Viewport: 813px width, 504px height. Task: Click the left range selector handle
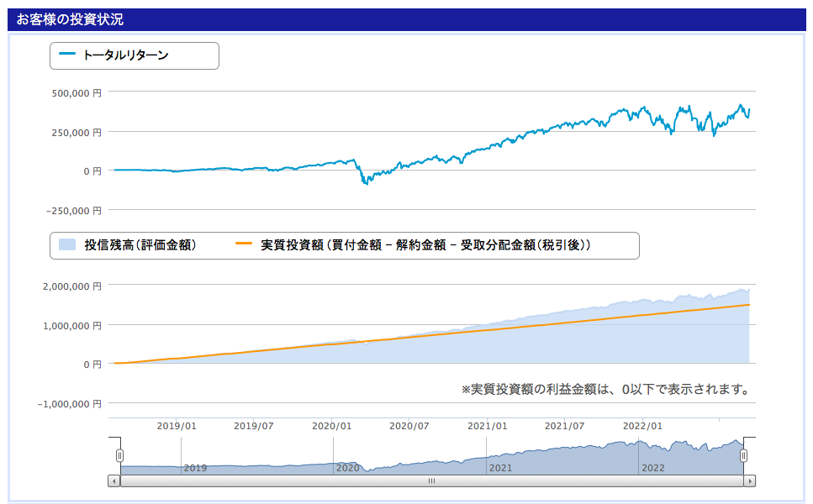point(119,455)
